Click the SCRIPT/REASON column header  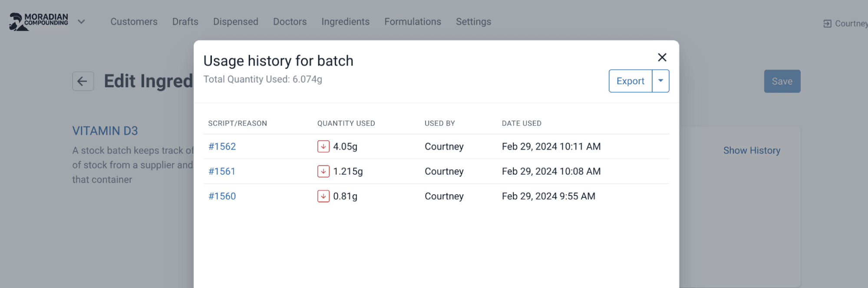click(x=238, y=123)
